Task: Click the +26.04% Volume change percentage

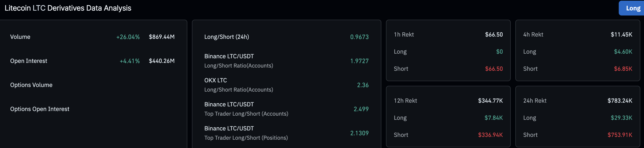Action: pos(128,37)
